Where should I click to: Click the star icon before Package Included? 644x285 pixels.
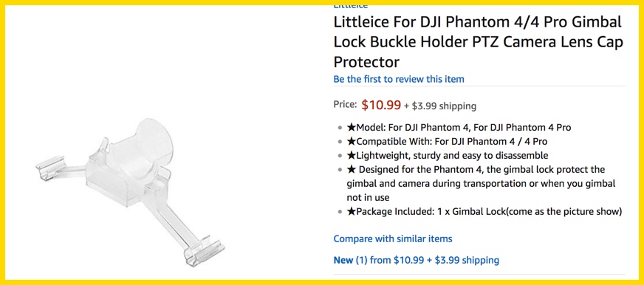[351, 211]
